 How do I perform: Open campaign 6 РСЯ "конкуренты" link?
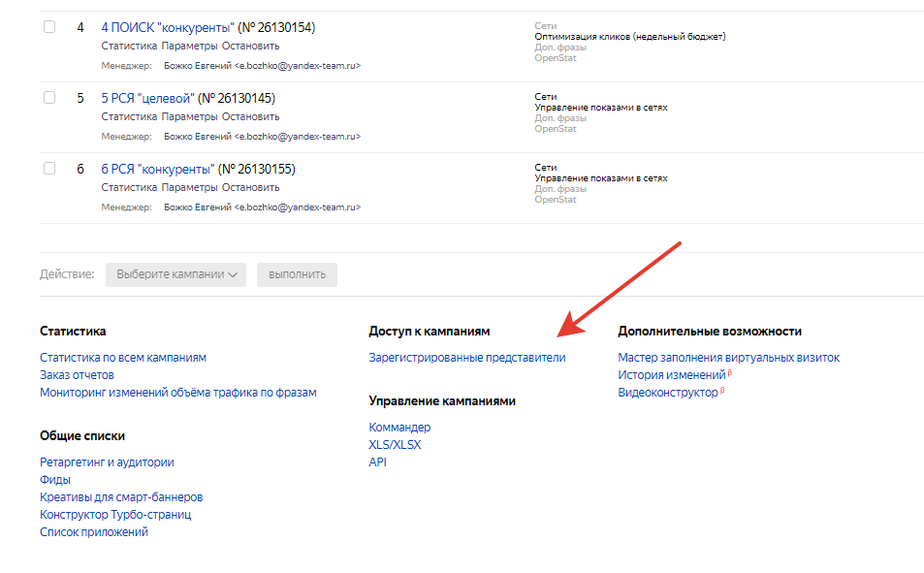click(156, 169)
